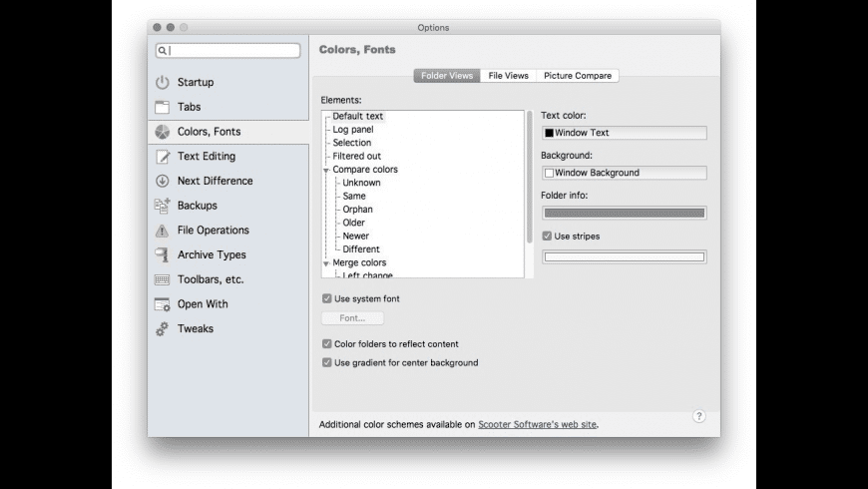This screenshot has width=868, height=489.
Task: Click the Backups files icon
Action: tap(163, 206)
